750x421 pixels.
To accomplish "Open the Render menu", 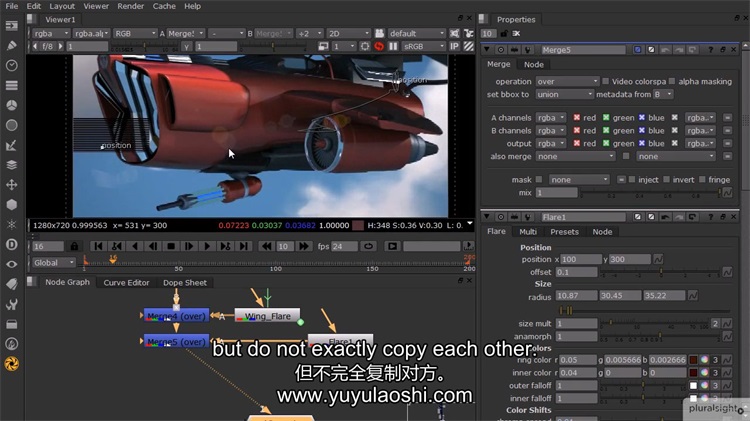I will pyautogui.click(x=131, y=6).
